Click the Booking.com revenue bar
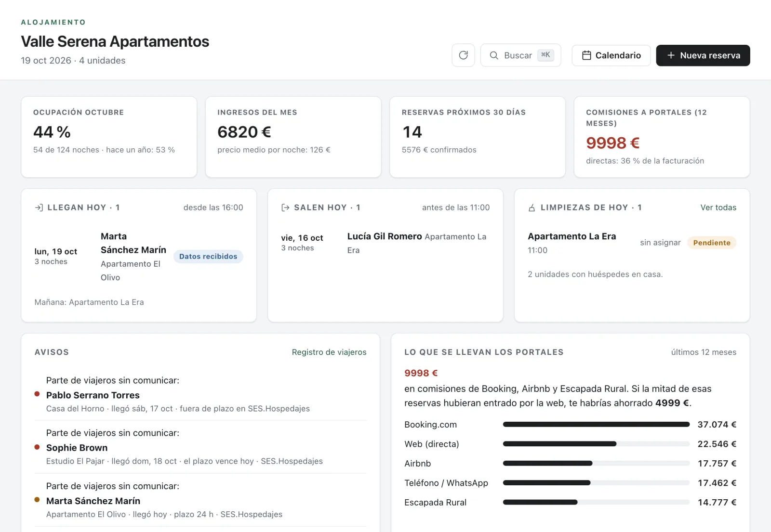Viewport: 771px width, 532px height. (596, 425)
